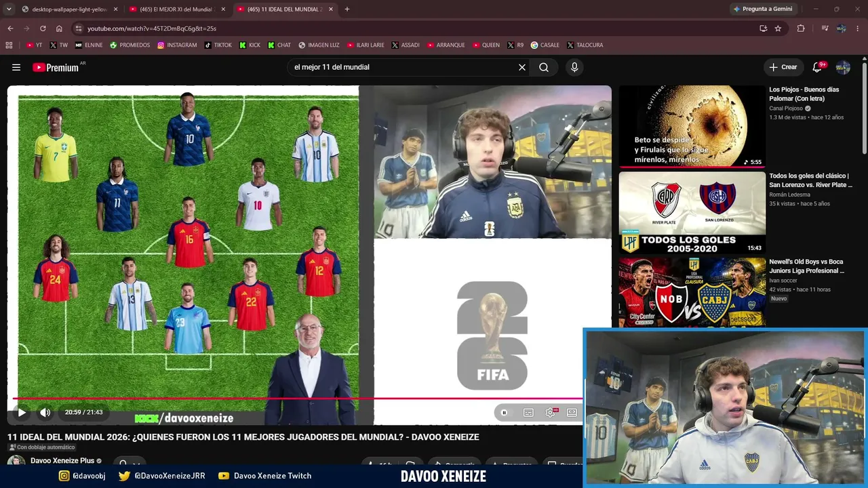Open the ILARI LARIE bookmark
The width and height of the screenshot is (868, 488).
[366, 45]
